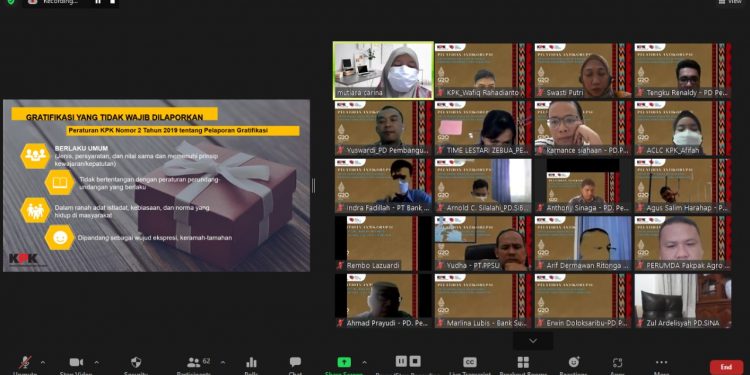Click the people-group hexagon icon on slide
The image size is (750, 375).
click(35, 155)
